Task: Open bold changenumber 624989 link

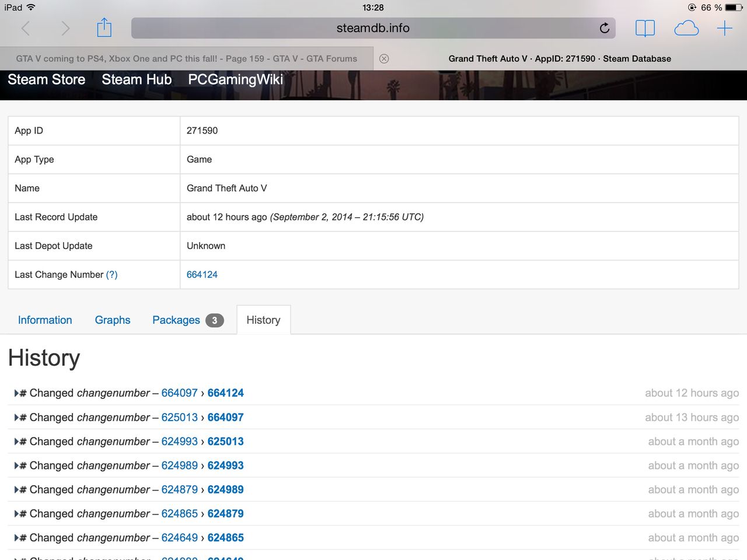Action: point(225,490)
